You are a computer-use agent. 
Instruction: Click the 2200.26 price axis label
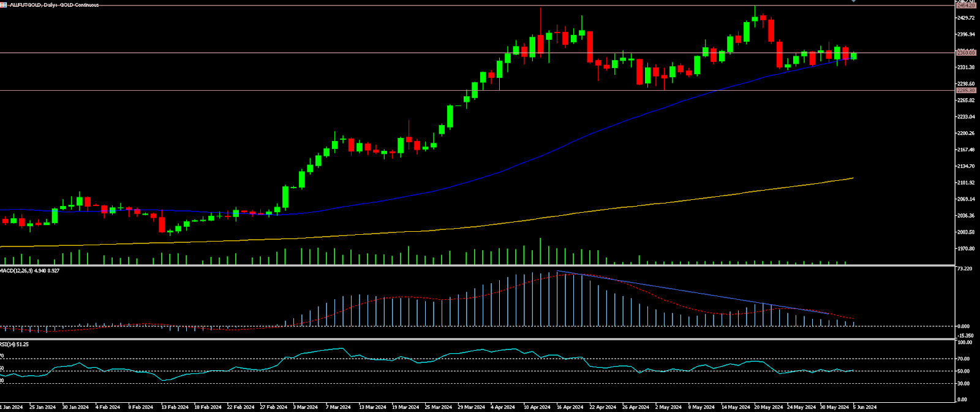point(966,133)
